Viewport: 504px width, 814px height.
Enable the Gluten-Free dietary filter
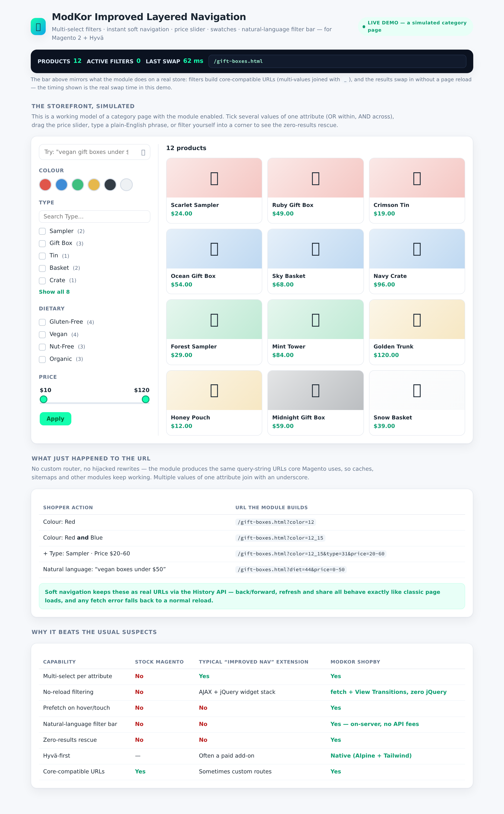click(x=42, y=322)
